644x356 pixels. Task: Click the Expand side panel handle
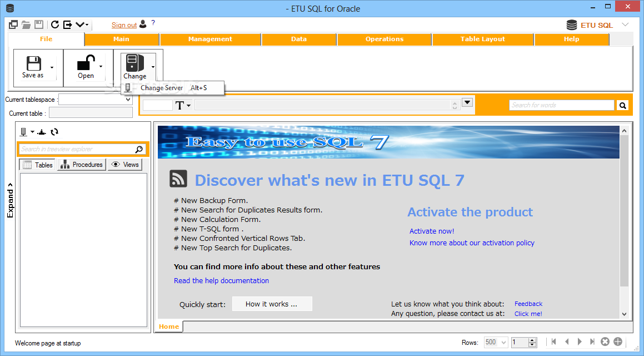point(10,200)
